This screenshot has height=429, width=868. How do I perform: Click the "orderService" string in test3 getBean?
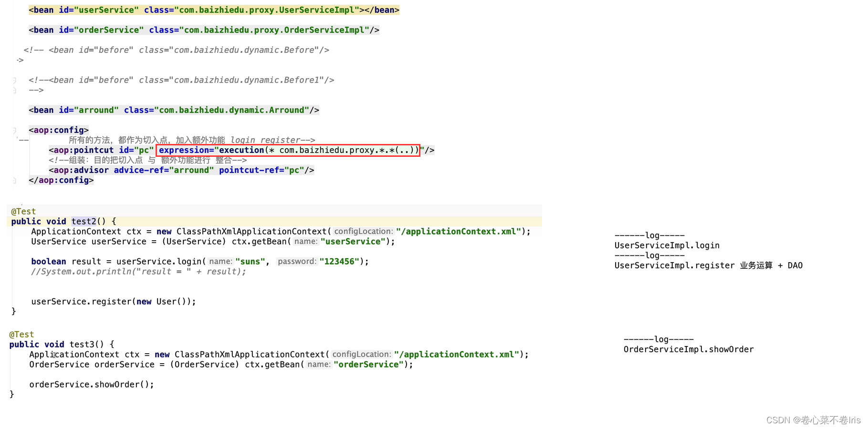368,364
